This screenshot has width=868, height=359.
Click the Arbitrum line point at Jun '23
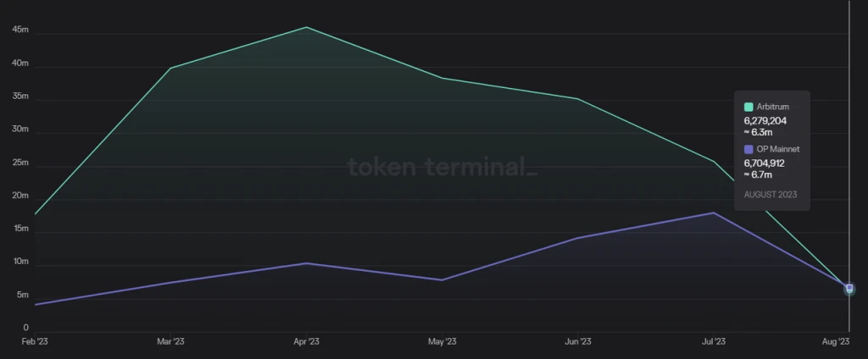point(577,98)
